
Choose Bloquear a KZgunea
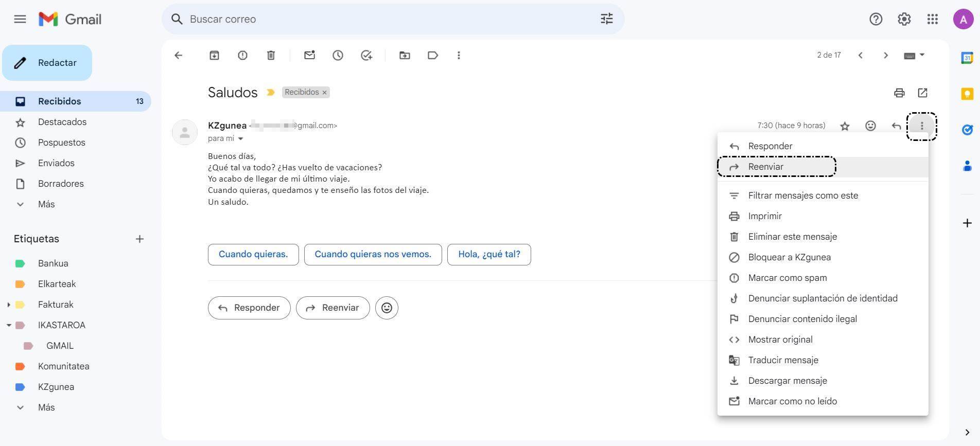[x=823, y=257]
